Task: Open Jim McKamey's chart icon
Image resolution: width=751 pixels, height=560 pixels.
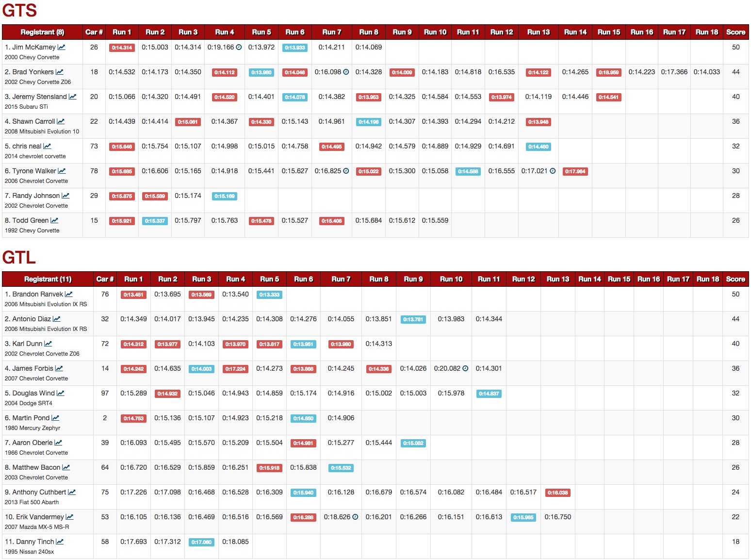Action: [62, 48]
